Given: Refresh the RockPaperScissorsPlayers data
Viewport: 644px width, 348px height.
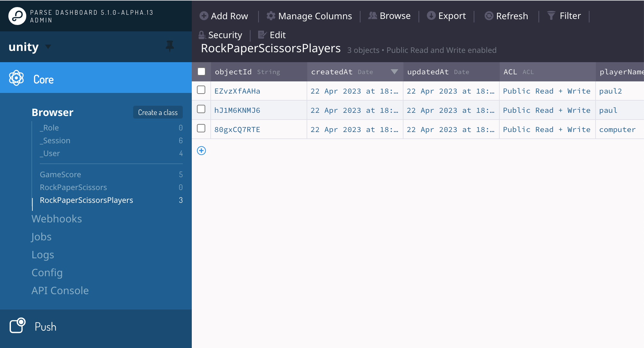Looking at the screenshot, I should [488, 15].
